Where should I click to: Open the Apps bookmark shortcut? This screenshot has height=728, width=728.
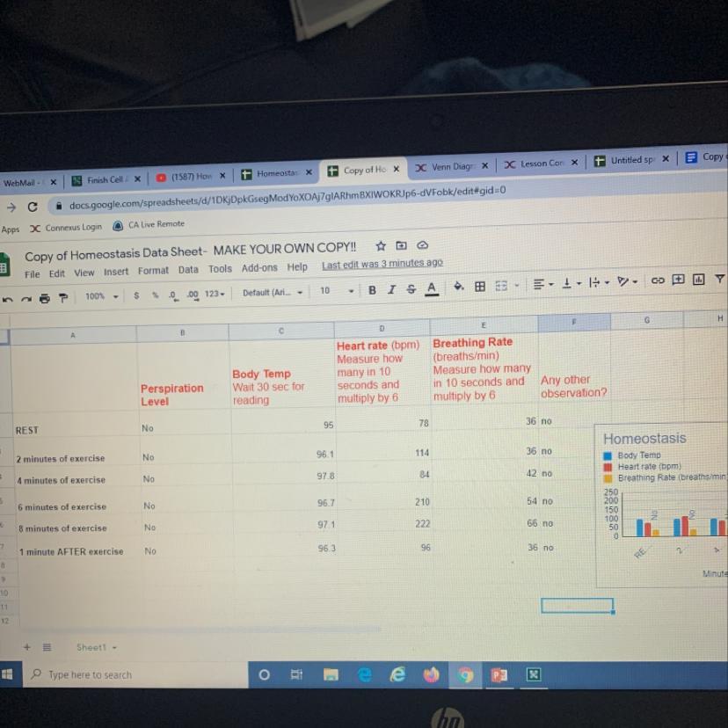(x=11, y=229)
